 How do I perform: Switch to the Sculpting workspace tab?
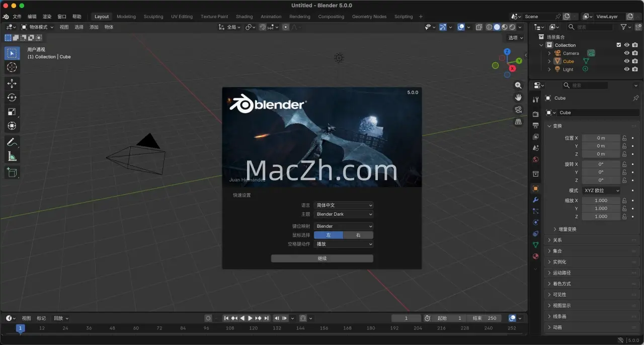tap(153, 17)
